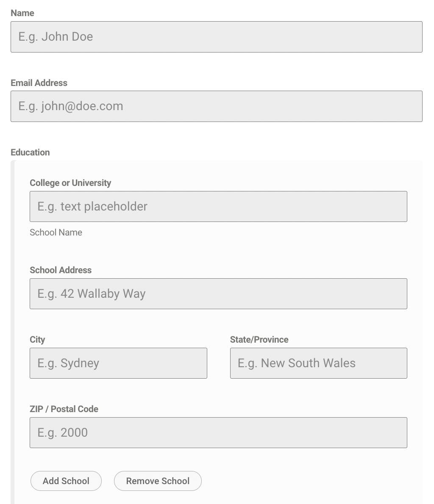Click the placeholder reading E.g. 42 Wallaby Way
Image resolution: width=434 pixels, height=504 pixels.
click(x=91, y=294)
